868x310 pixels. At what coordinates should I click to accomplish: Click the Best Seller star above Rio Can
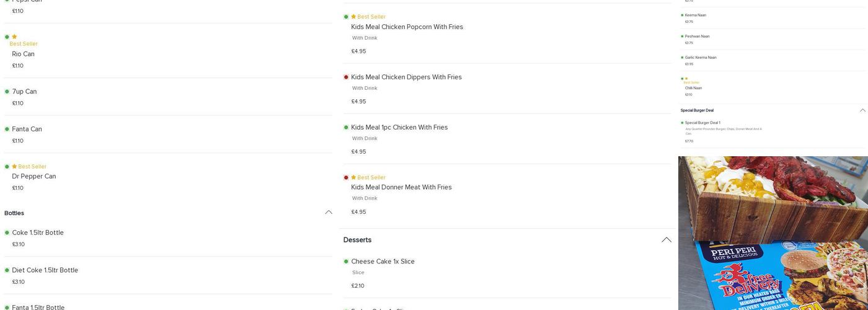(x=14, y=37)
